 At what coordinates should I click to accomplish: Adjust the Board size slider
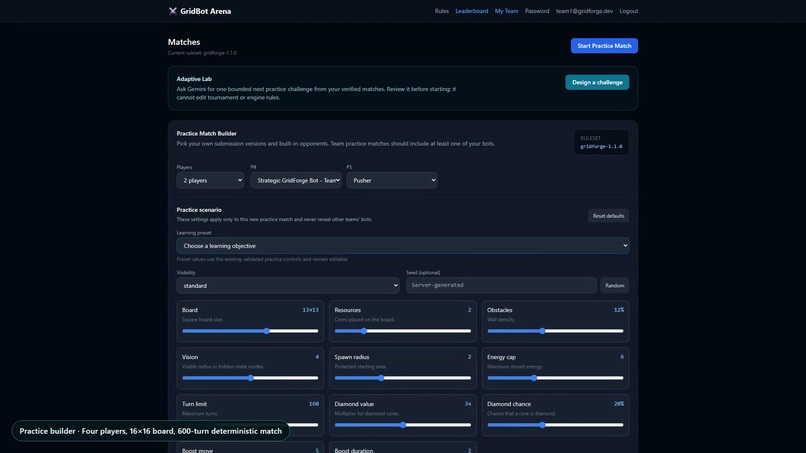[x=250, y=331]
